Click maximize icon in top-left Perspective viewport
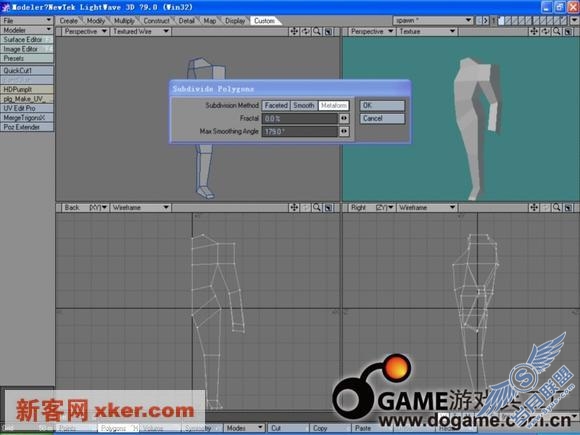The width and height of the screenshot is (580, 435). 328,31
